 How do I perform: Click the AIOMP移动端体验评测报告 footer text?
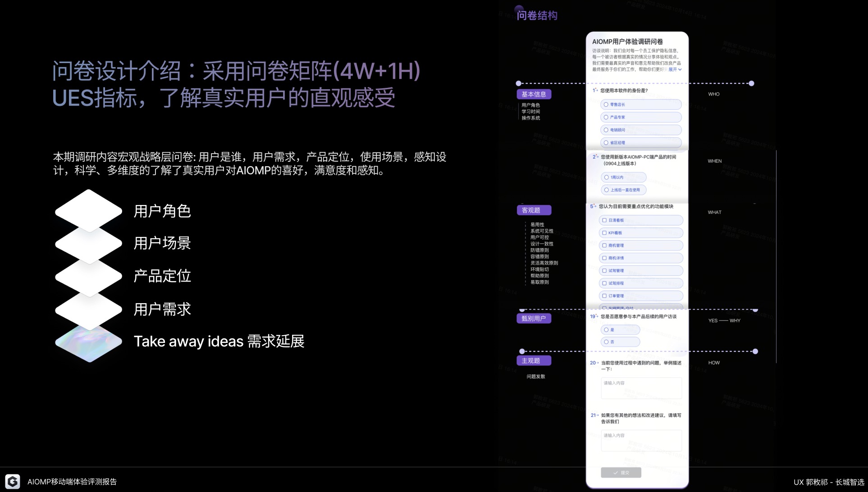click(72, 482)
